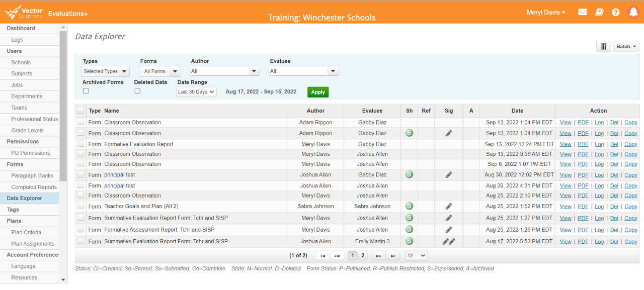Click the Superseded icon for Summative Evaluation Report row

[x=409, y=218]
